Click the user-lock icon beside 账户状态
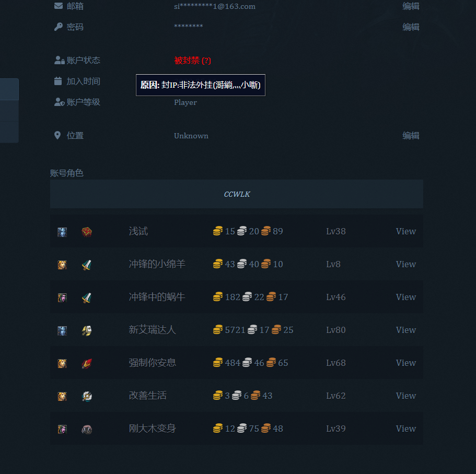Image resolution: width=476 pixels, height=474 pixels. (59, 61)
